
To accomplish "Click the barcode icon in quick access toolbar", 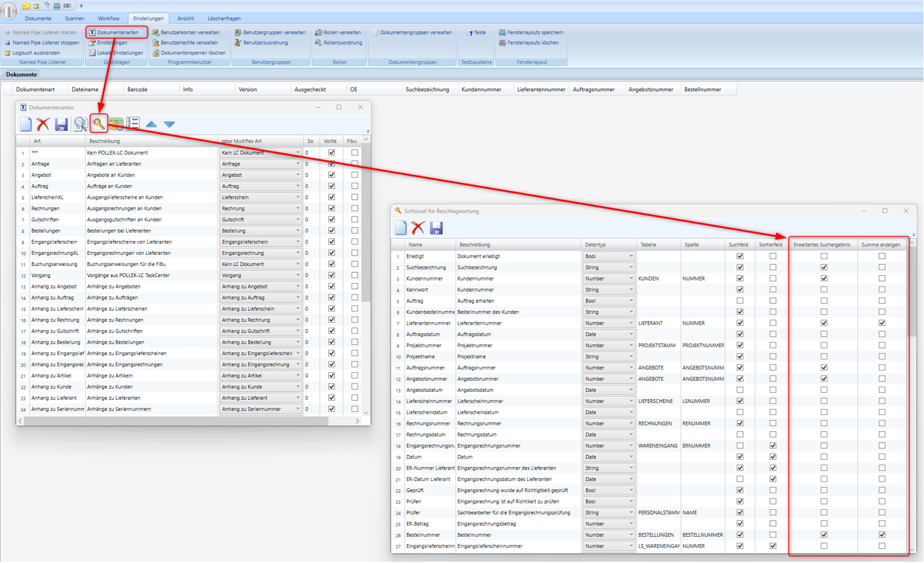I will 67,6.
